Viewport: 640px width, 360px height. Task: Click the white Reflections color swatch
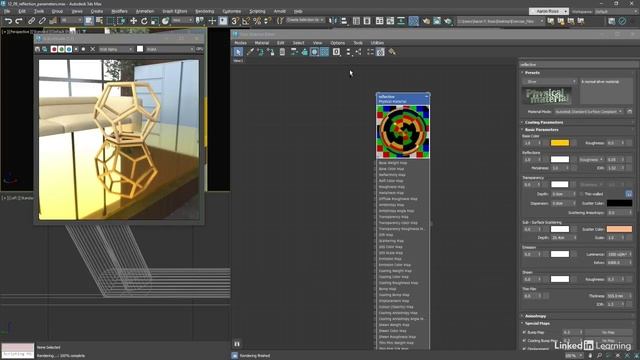(x=560, y=159)
